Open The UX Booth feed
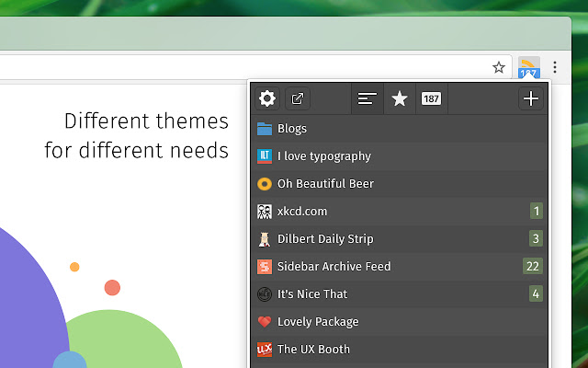Screen dimensions: 588x368 click(x=313, y=350)
